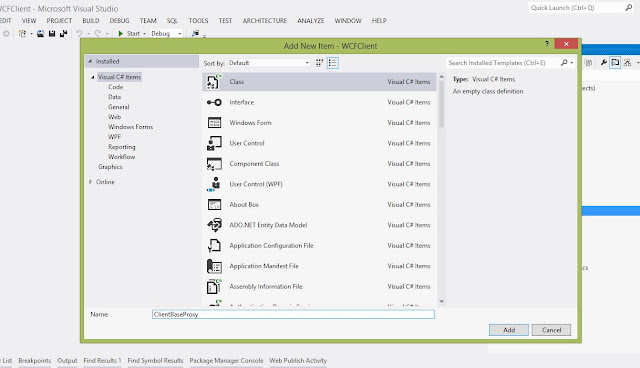
Task: Click the Save toolbar icon
Action: 52,33
